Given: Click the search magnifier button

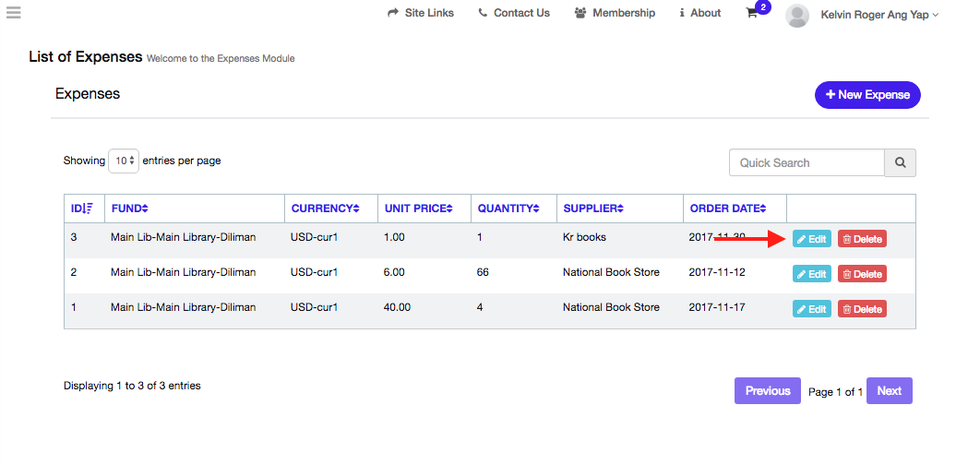Looking at the screenshot, I should [900, 162].
